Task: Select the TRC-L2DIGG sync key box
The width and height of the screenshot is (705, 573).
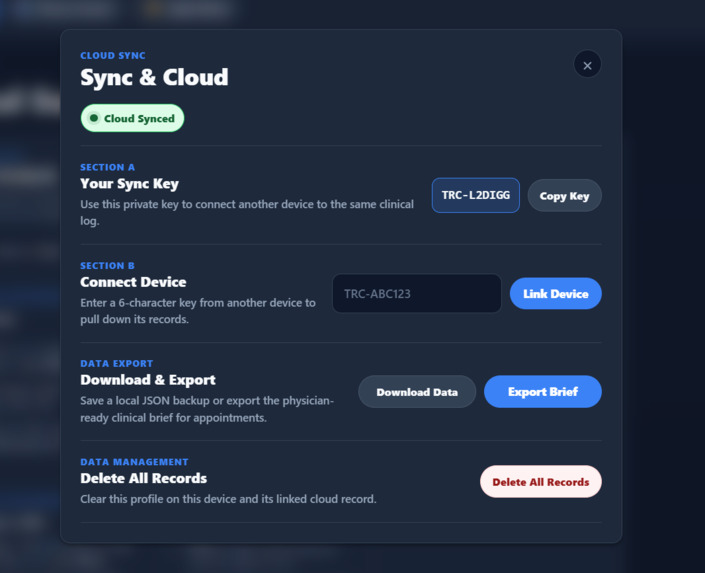Action: pyautogui.click(x=476, y=195)
